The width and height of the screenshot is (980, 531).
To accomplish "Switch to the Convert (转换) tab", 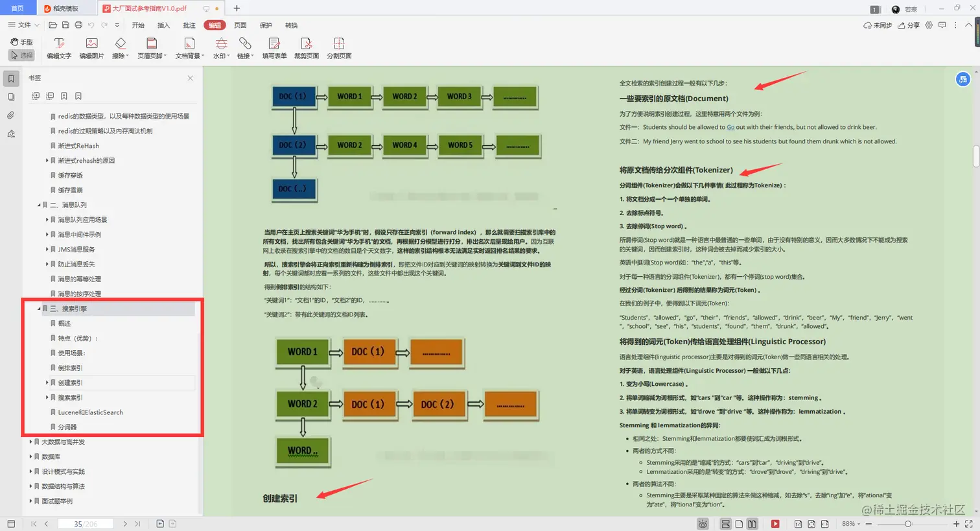I will tap(292, 25).
